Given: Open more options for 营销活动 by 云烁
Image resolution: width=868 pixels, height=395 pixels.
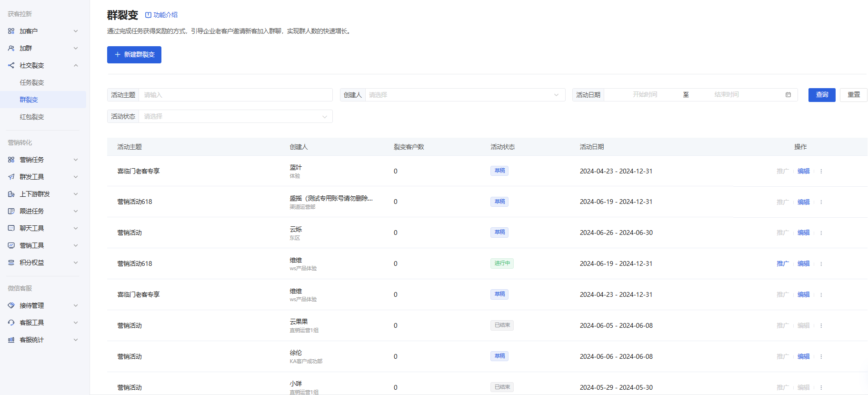Looking at the screenshot, I should point(821,233).
